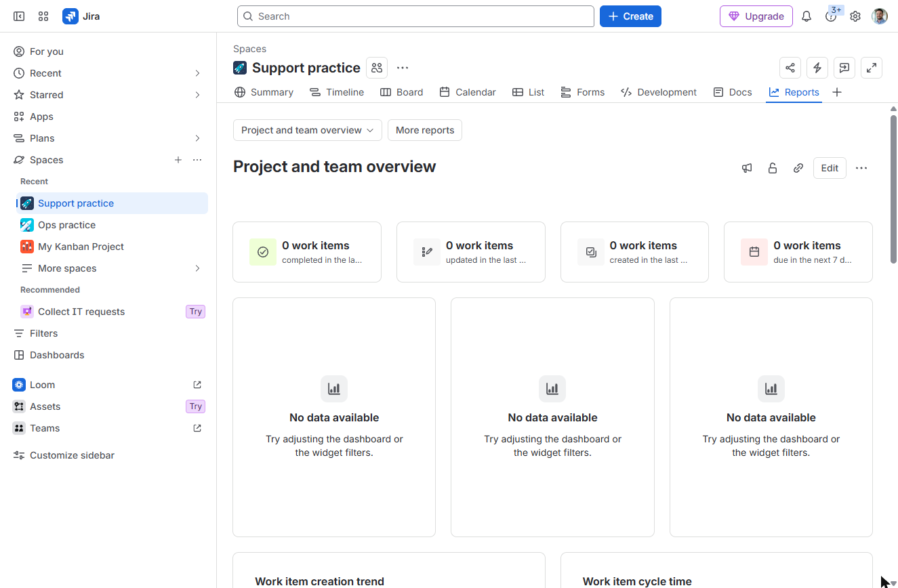Click the Upgrade button
This screenshot has width=898, height=588.
click(756, 16)
